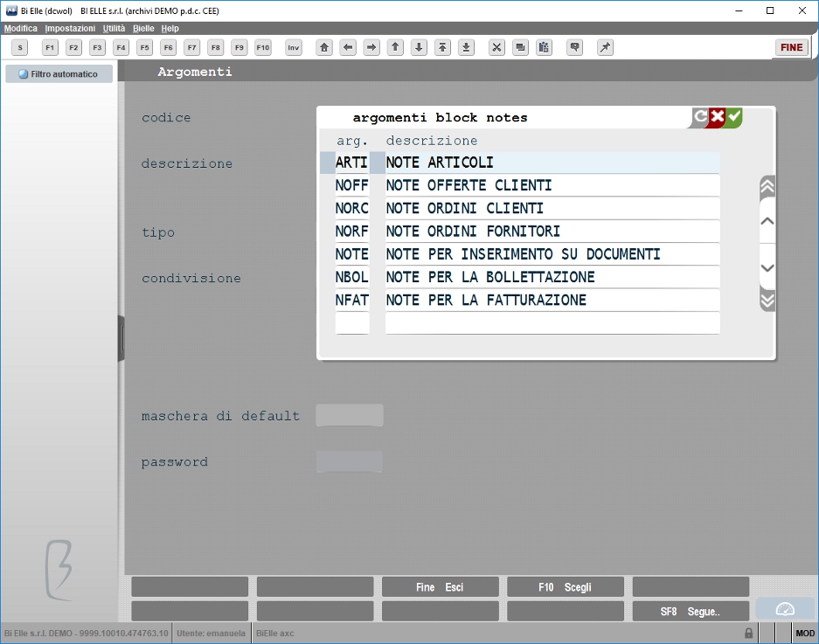Click the S toolbar button
This screenshot has height=644, width=819.
point(20,47)
